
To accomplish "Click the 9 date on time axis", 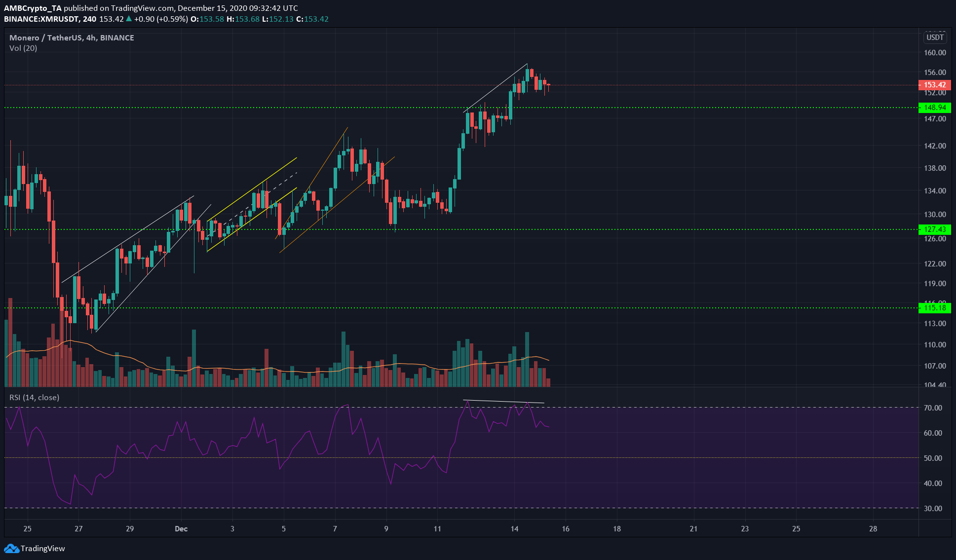I will [x=386, y=528].
